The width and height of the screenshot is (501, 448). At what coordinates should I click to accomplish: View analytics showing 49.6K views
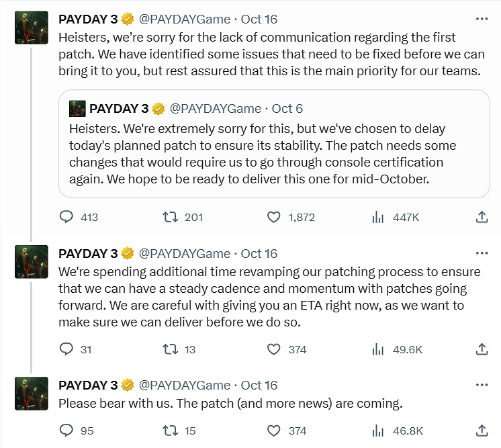pyautogui.click(x=378, y=349)
